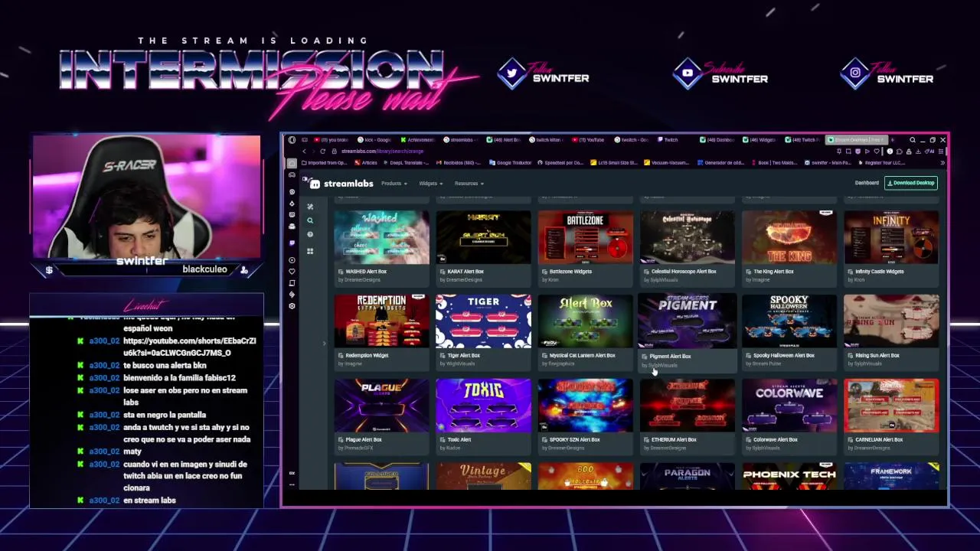Viewport: 980px width, 551px height.
Task: Open the Resources dropdown menu
Action: (x=469, y=184)
